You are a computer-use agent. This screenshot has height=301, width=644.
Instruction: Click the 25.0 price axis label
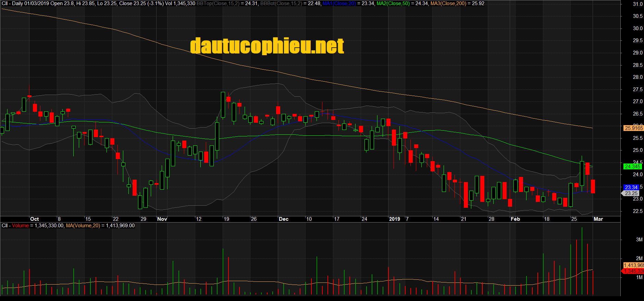[638, 150]
